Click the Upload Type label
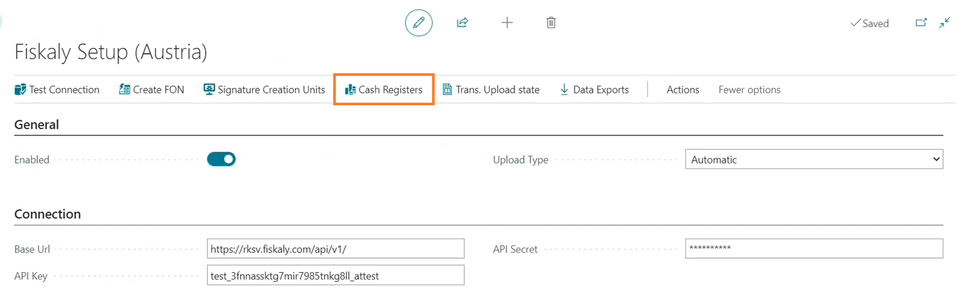The height and width of the screenshot is (295, 980). 520,160
